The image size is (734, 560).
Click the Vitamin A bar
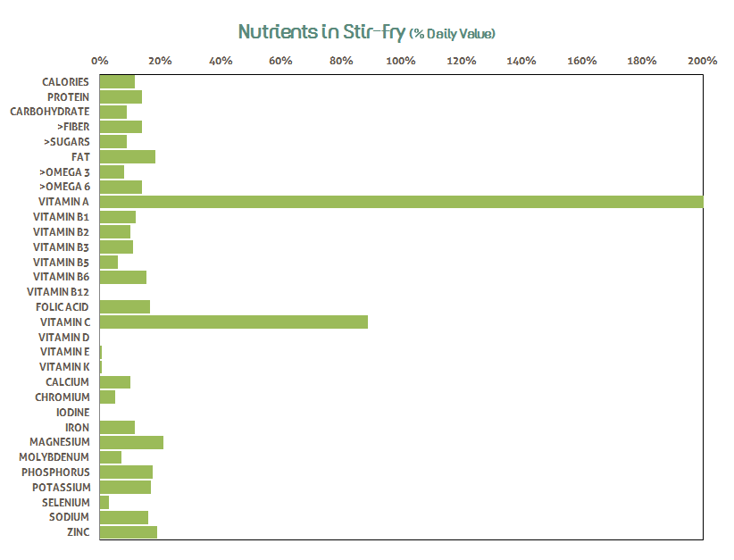pos(401,202)
